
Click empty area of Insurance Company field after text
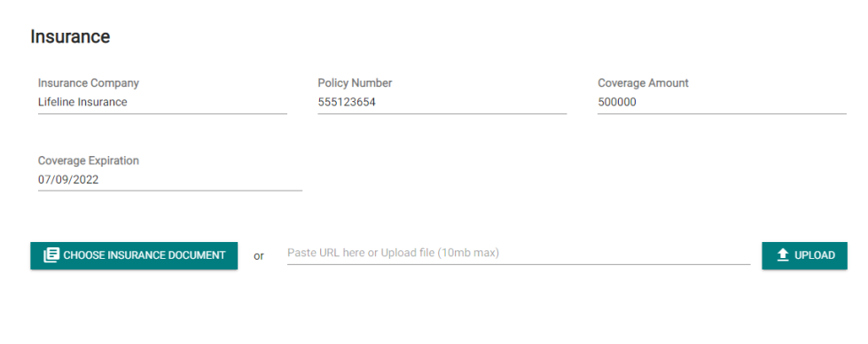click(x=207, y=102)
